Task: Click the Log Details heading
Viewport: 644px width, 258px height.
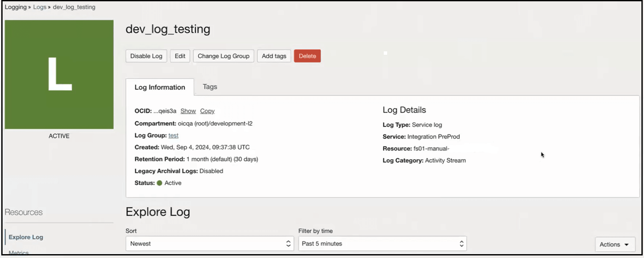Action: tap(404, 110)
